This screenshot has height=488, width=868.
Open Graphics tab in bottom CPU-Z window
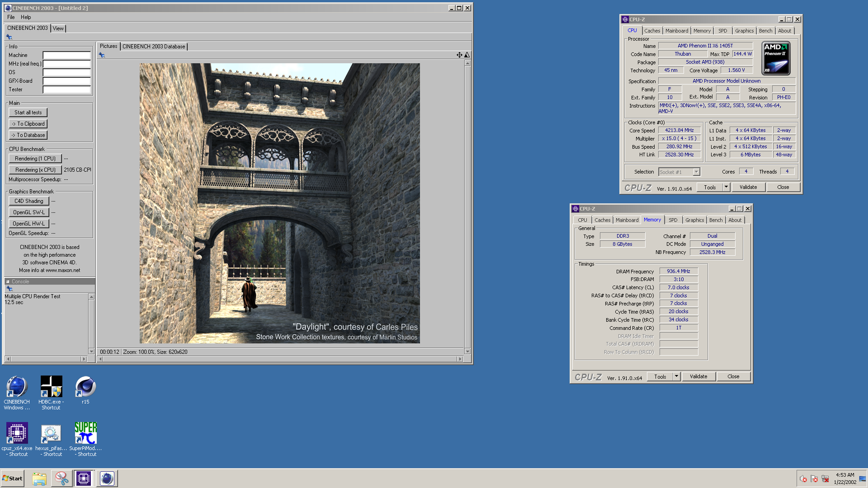click(694, 220)
